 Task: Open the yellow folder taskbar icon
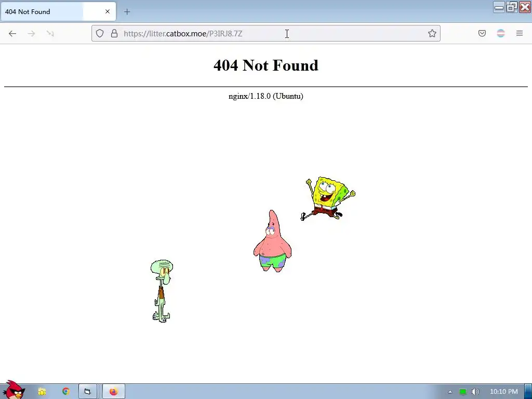(x=42, y=392)
